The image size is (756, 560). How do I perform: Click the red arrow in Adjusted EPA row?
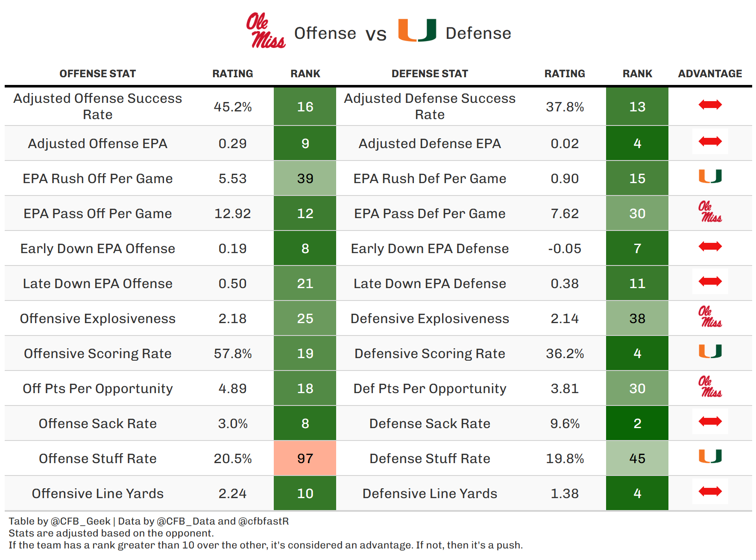[710, 141]
